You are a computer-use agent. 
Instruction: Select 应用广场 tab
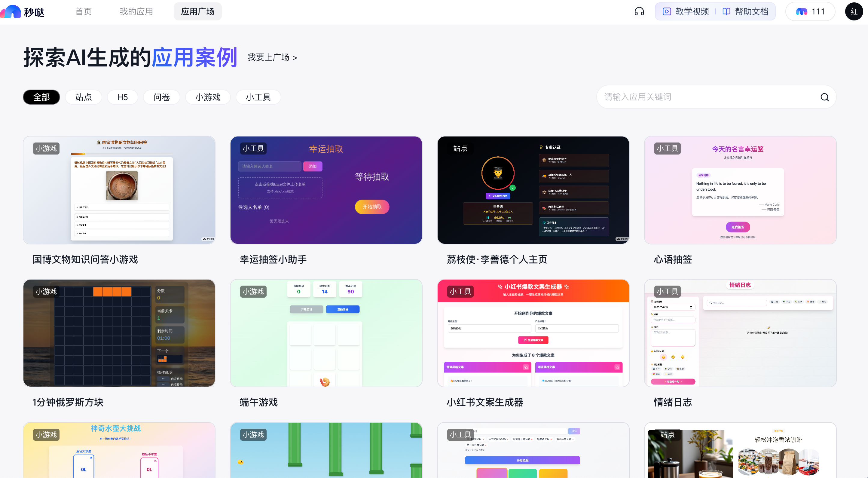tap(197, 11)
